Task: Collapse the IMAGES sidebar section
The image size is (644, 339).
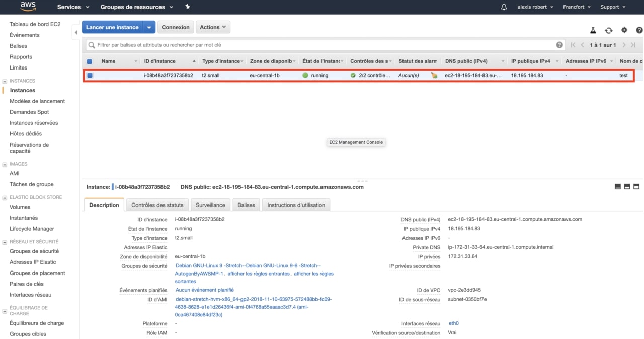Action: tap(5, 164)
